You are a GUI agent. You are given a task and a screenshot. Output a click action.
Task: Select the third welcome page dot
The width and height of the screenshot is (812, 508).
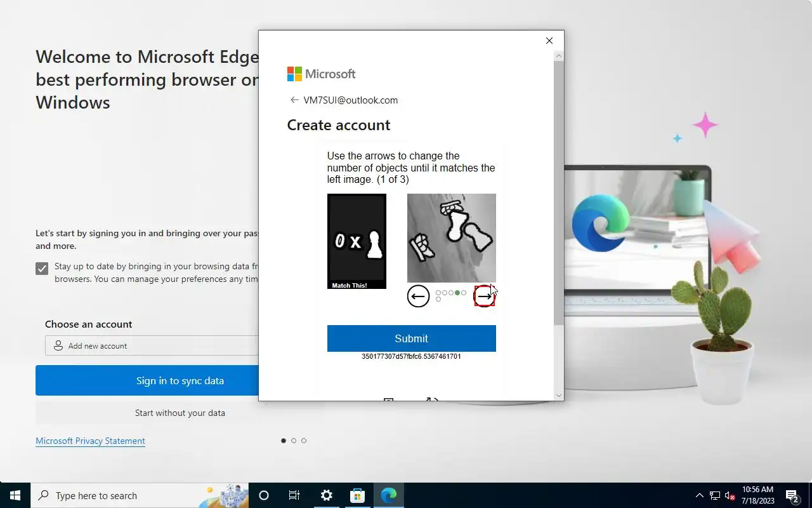304,441
